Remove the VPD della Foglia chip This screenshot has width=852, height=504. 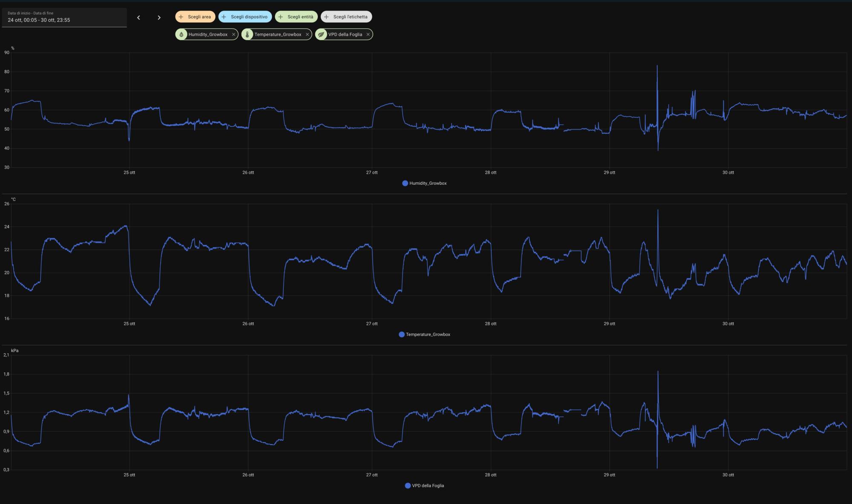point(368,34)
